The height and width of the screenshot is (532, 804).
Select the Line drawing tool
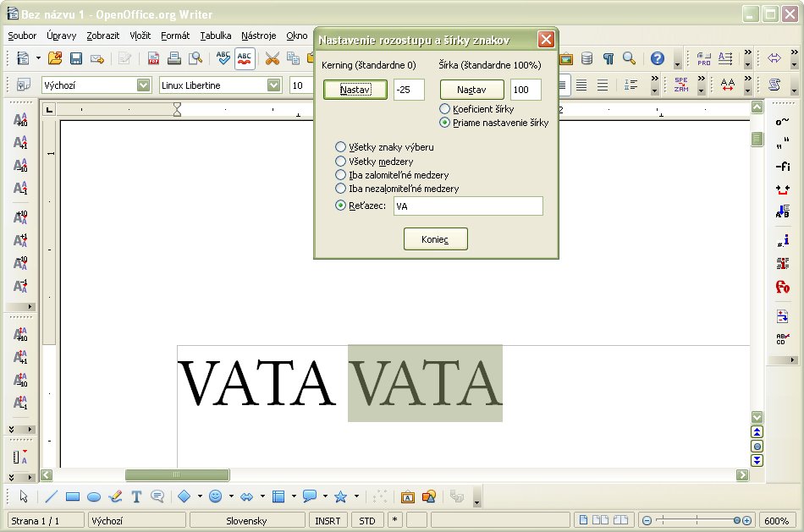click(x=52, y=496)
